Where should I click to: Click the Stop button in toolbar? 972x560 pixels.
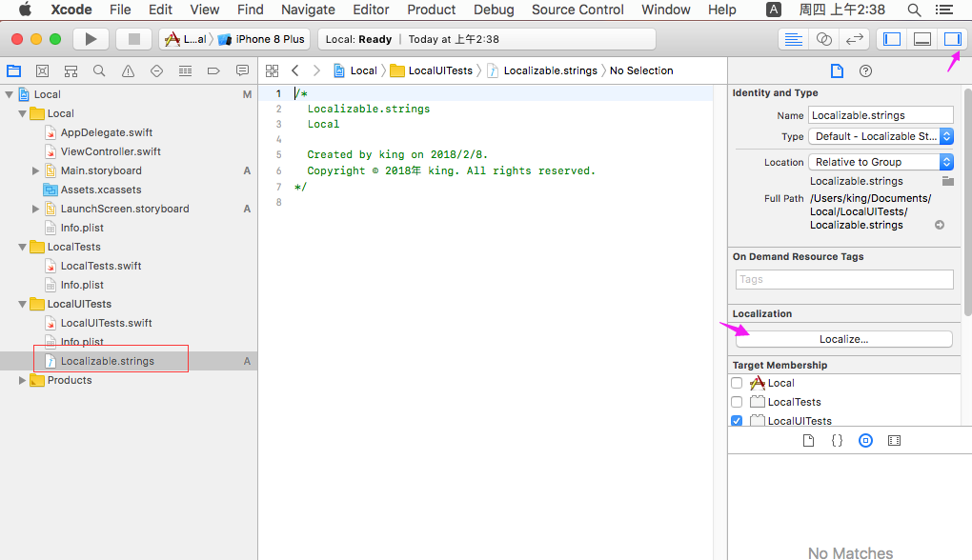(x=134, y=39)
